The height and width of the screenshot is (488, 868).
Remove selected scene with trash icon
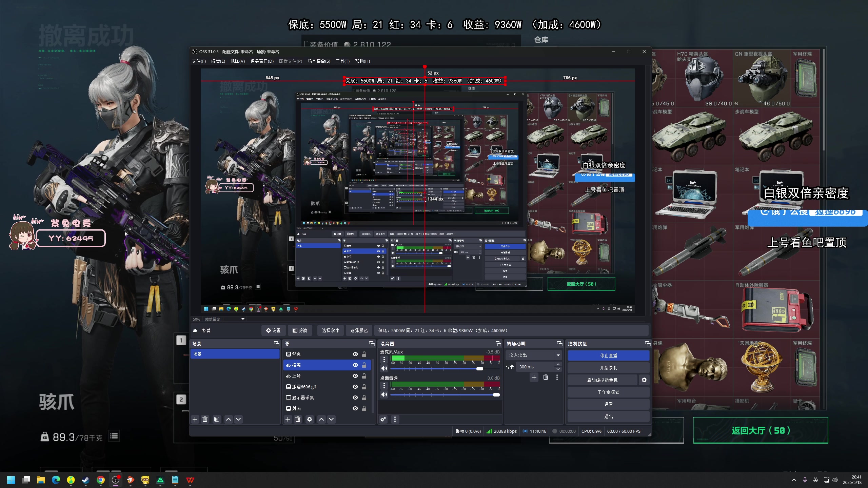(205, 419)
